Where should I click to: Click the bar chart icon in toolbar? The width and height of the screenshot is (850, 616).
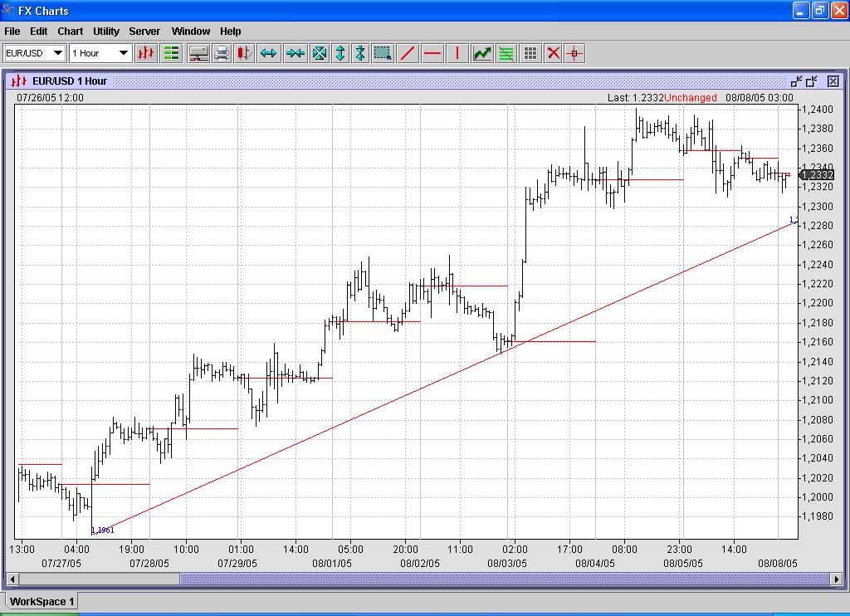(x=146, y=53)
